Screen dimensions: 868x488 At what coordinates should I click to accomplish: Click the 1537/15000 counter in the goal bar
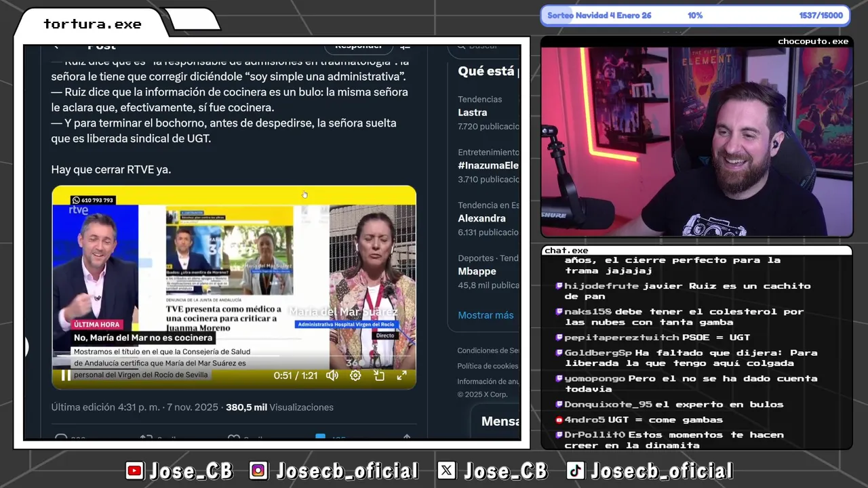click(821, 16)
